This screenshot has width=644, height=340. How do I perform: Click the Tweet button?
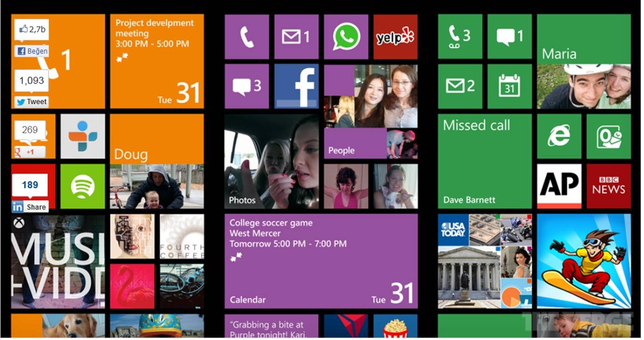click(32, 101)
